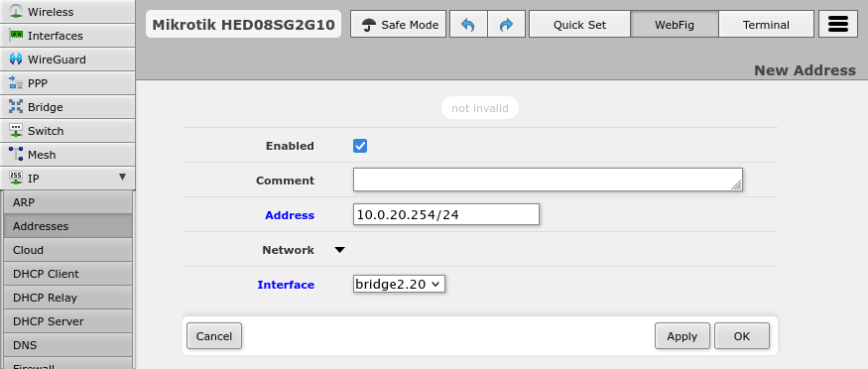Click the undo arrow button
The image size is (868, 369).
click(x=468, y=25)
